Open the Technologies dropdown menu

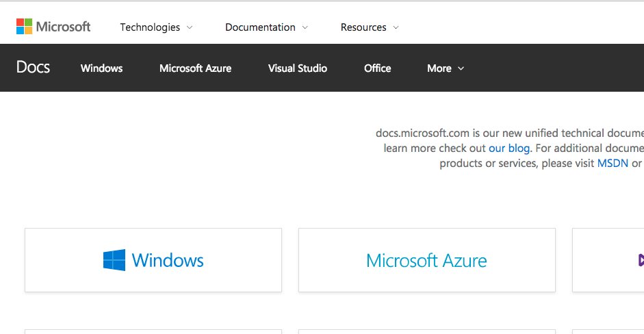click(156, 27)
